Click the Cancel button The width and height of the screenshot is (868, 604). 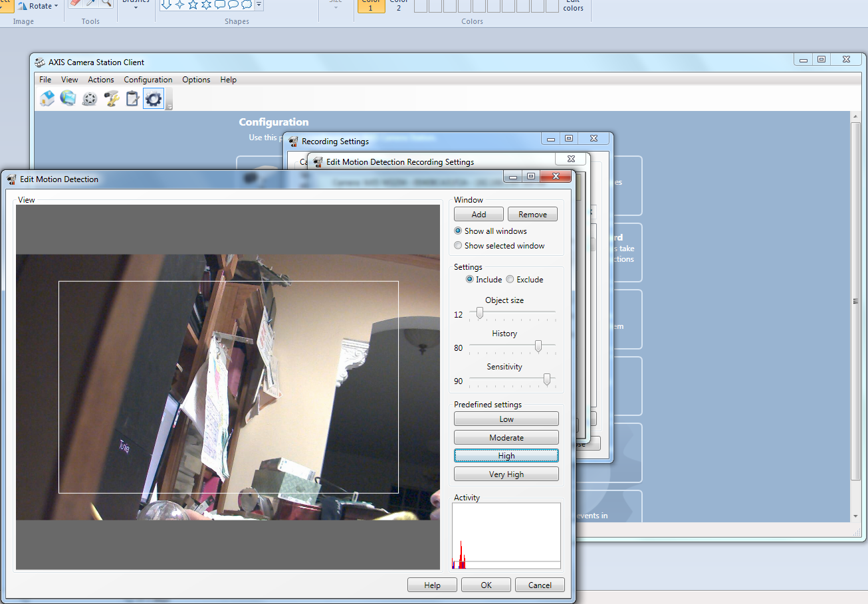[540, 585]
